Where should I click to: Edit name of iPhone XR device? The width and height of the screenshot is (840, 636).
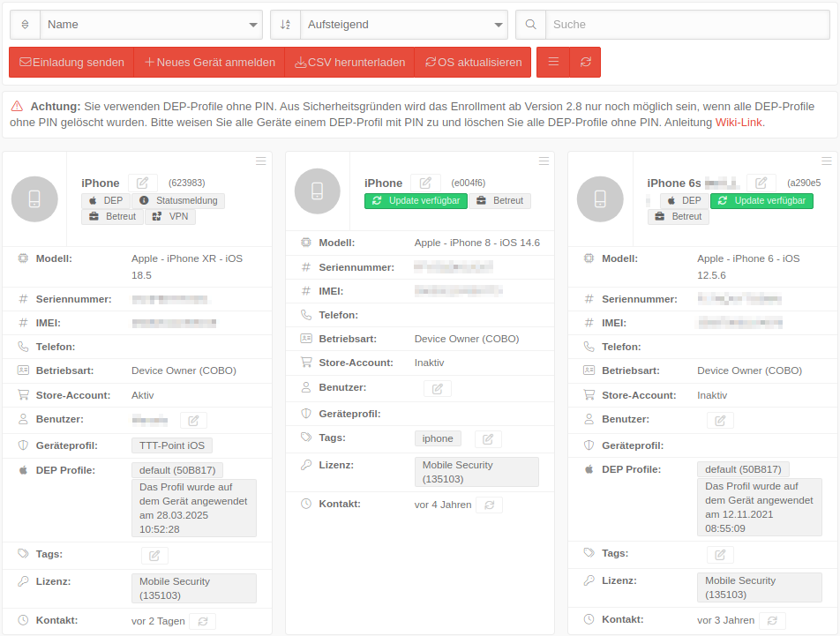point(143,183)
